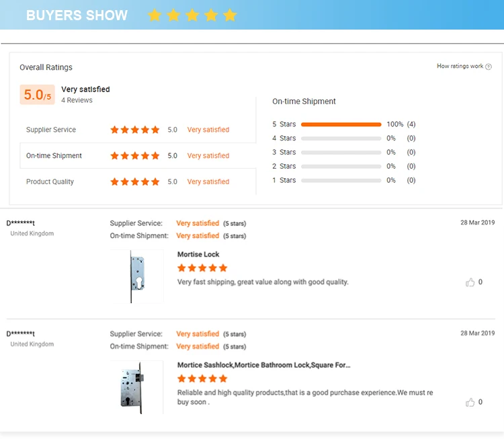Click the 5 Stars orange progress bar
504x439 pixels.
(341, 124)
